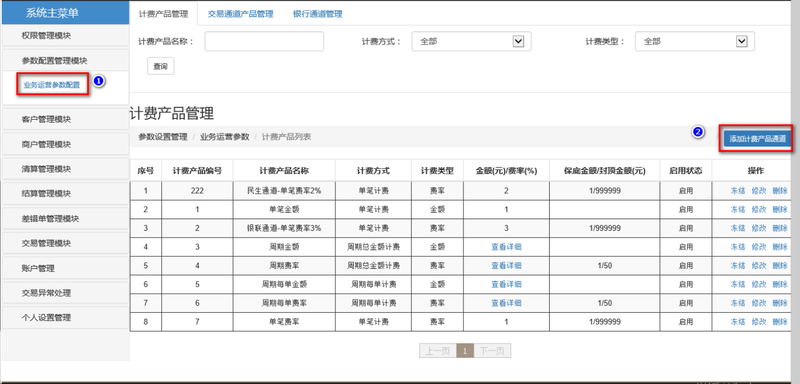Click 冻结 in the 周期每单金额 row

738,284
